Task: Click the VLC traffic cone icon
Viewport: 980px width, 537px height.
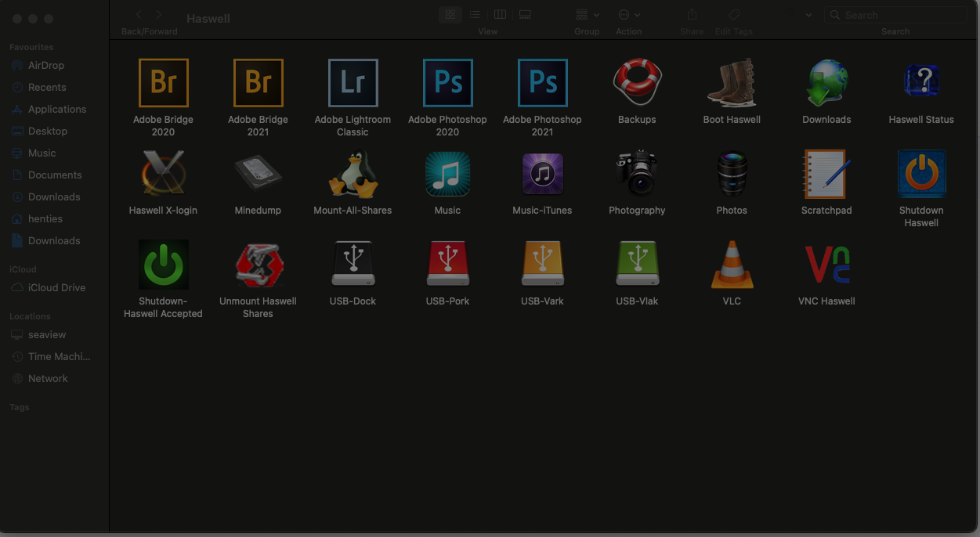Action: click(732, 265)
